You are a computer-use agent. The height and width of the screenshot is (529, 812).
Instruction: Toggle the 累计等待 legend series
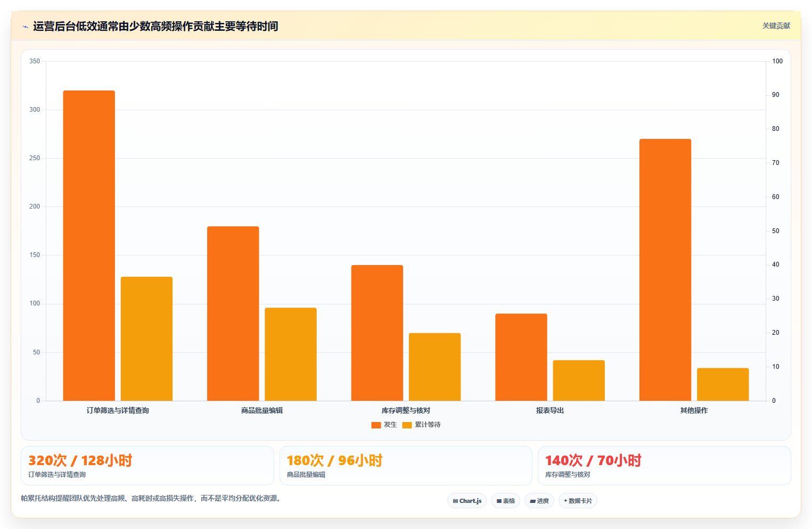point(421,425)
